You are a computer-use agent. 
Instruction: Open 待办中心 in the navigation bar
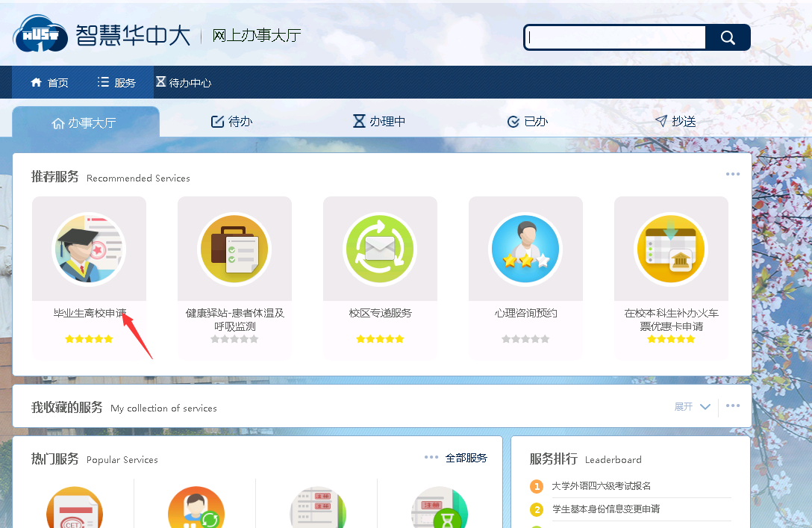[x=184, y=82]
